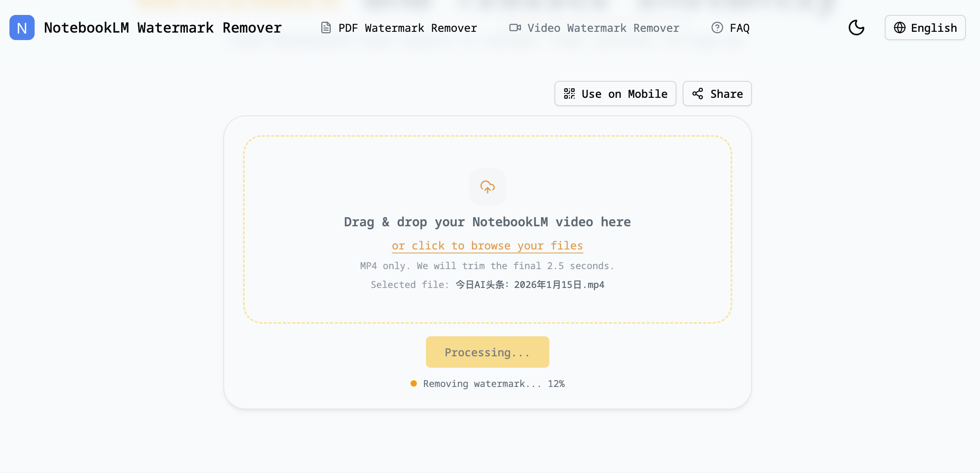Click the upload cloud icon in the drop zone
Viewport: 980px width, 473px height.
coord(488,187)
